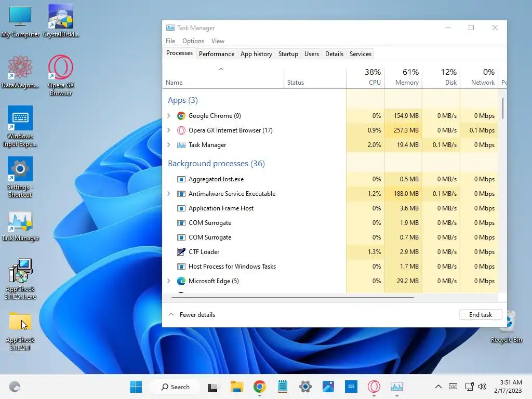This screenshot has height=399, width=532.
Task: Switch to the Startup tab
Action: click(288, 54)
